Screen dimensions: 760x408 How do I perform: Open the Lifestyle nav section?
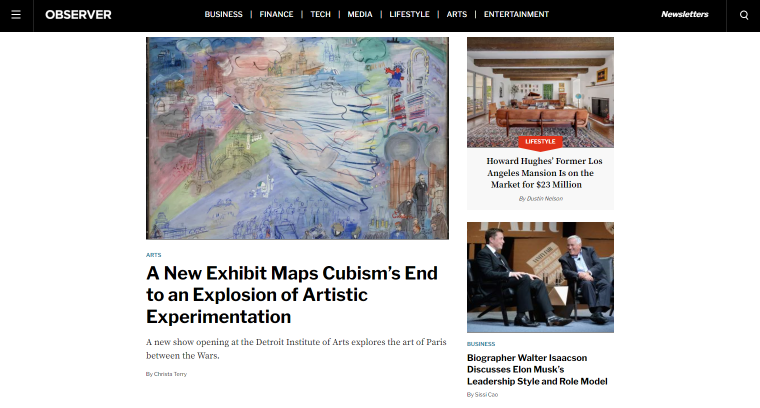(x=409, y=15)
